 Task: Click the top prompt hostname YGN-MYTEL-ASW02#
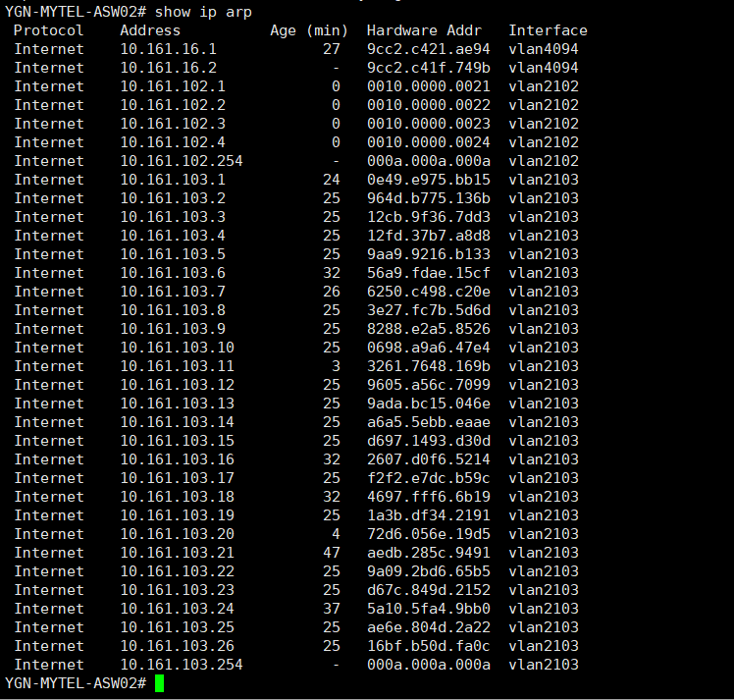coord(76,12)
